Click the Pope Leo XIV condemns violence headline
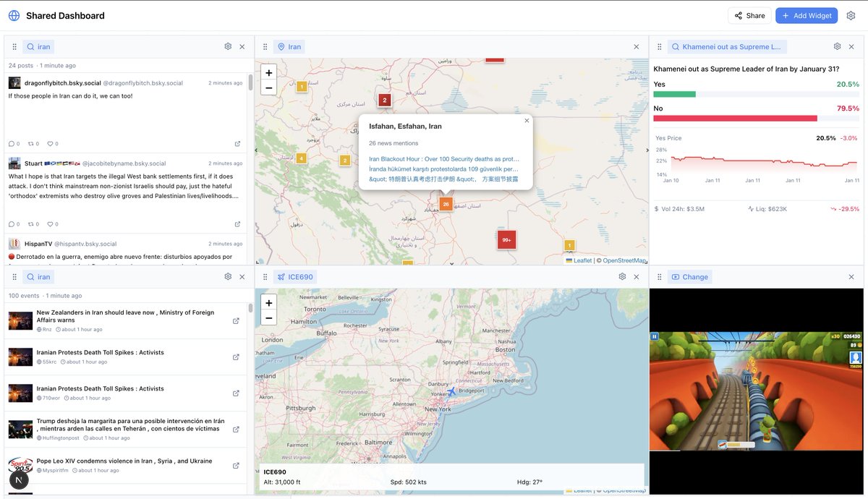This screenshot has height=499, width=868. click(124, 461)
